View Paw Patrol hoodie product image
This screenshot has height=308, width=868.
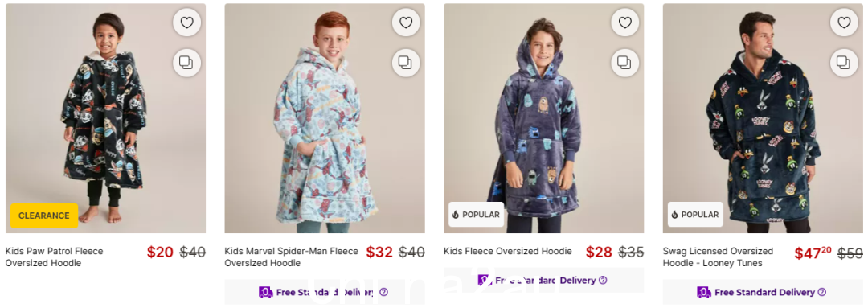tap(106, 118)
